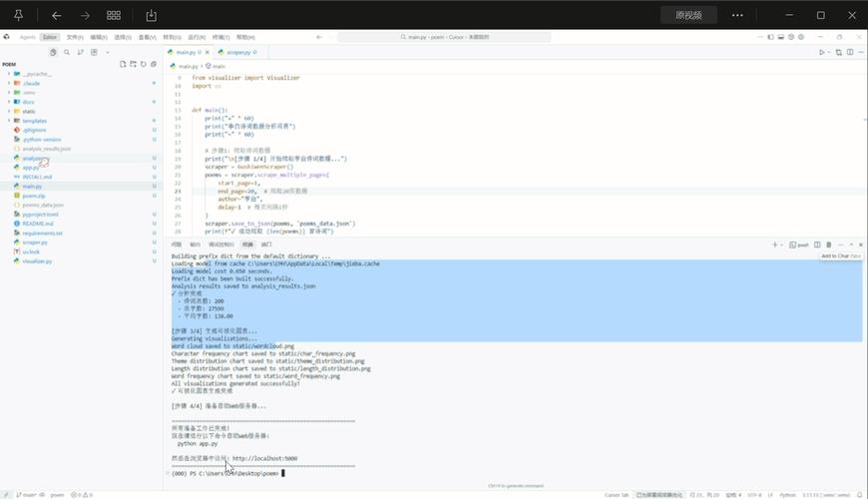This screenshot has width=868, height=499.
Task: Run the Python file using the play icon
Action: tap(821, 52)
